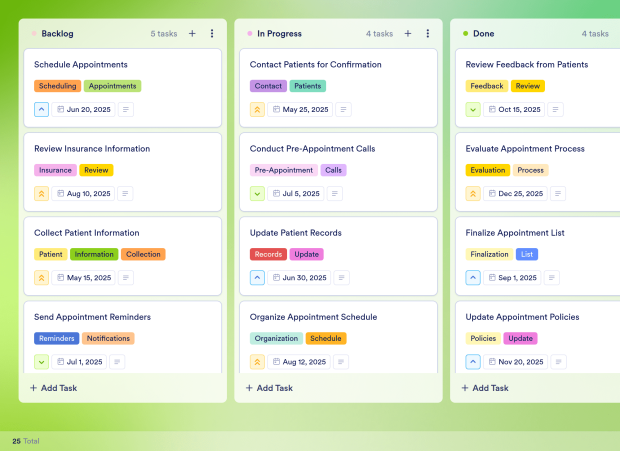The height and width of the screenshot is (451, 620).
Task: Click the Oct 15, 2025 due date field
Action: (514, 109)
